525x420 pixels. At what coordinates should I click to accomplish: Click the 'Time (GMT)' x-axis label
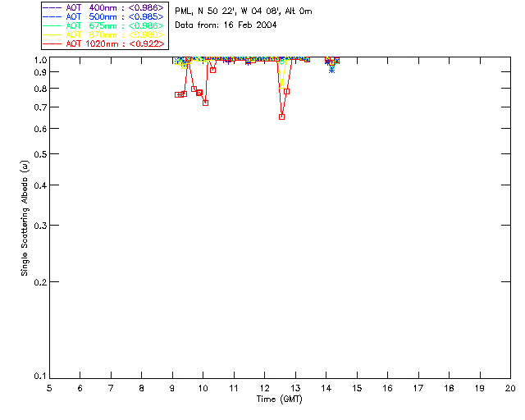point(280,399)
